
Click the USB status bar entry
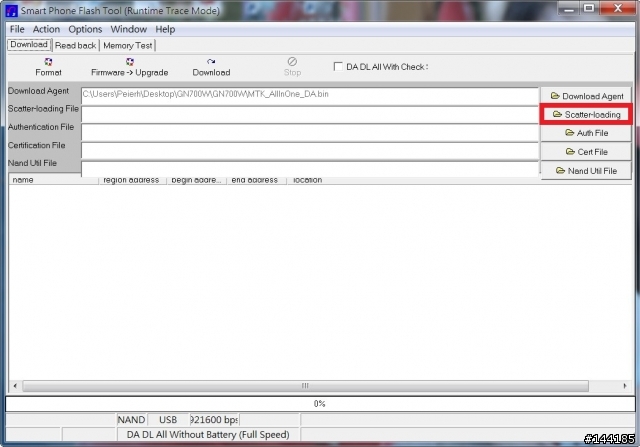[x=168, y=420]
